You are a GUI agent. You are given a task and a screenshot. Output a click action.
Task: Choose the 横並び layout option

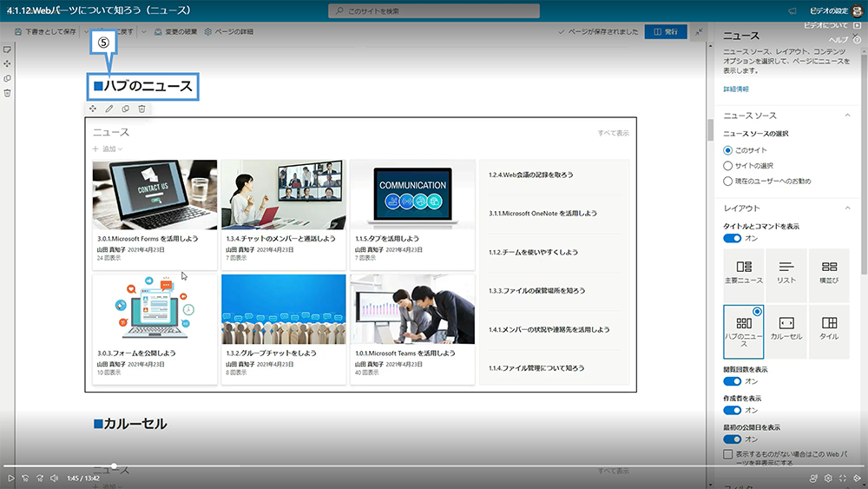pos(829,274)
